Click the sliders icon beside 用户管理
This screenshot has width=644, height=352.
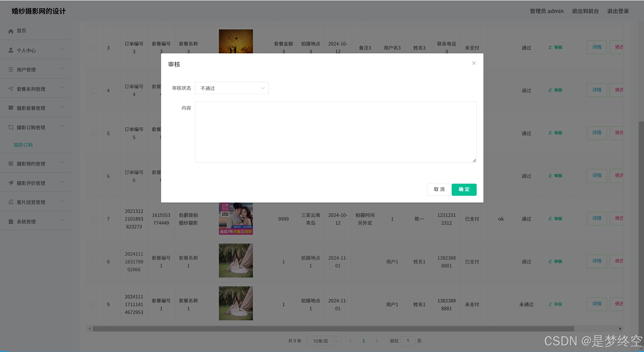pos(11,69)
